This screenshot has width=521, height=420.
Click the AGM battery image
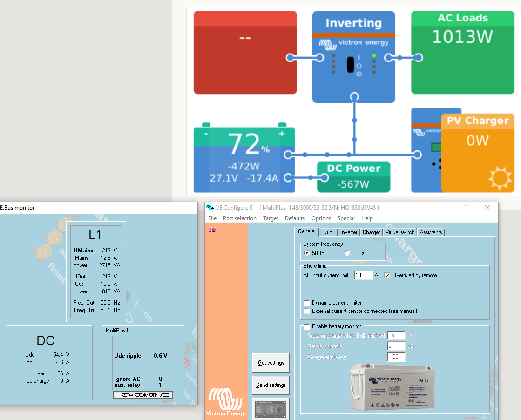(392, 387)
